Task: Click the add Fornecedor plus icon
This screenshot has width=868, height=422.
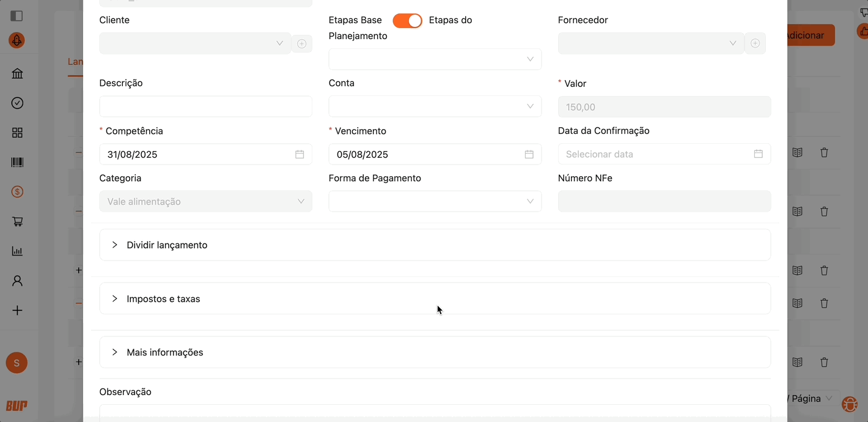Action: [x=755, y=43]
